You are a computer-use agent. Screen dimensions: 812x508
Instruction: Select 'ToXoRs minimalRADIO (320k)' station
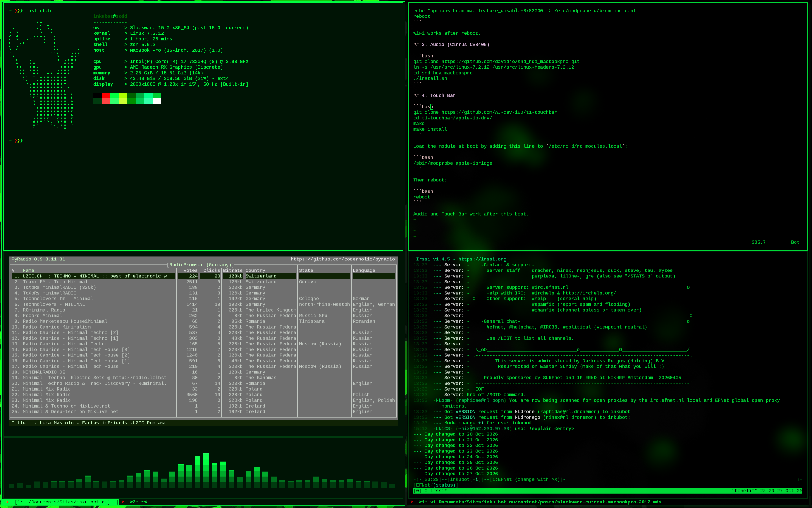(x=203, y=287)
